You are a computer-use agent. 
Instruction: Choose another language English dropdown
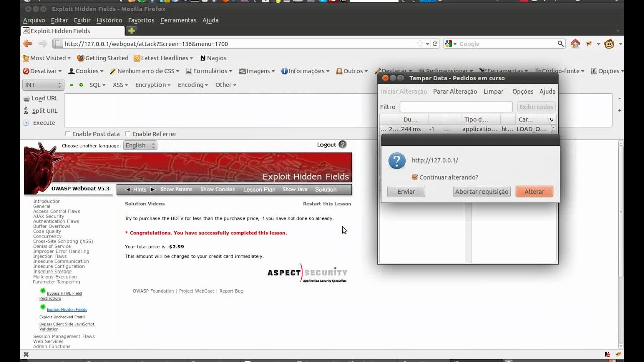pyautogui.click(x=140, y=145)
